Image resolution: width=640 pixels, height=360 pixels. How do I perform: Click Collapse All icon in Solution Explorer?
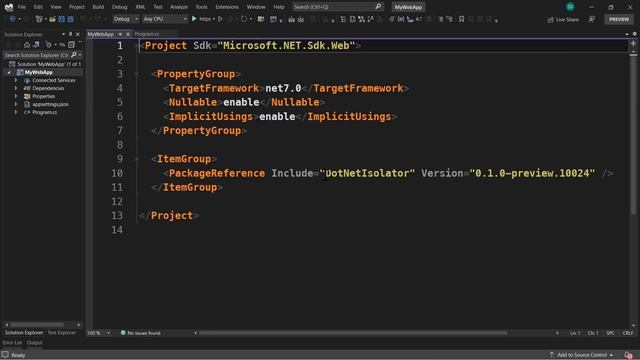point(71,44)
